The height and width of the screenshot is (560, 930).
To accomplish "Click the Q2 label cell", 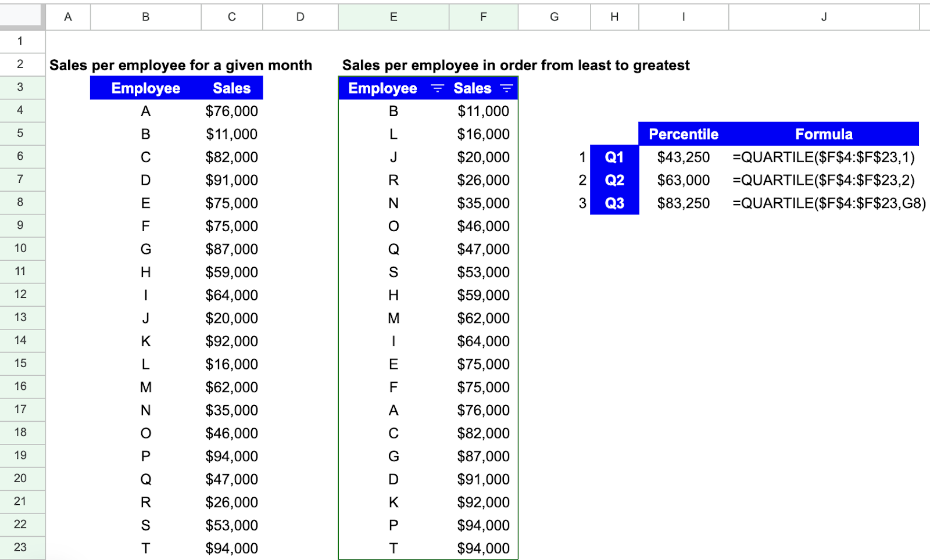I will [614, 180].
